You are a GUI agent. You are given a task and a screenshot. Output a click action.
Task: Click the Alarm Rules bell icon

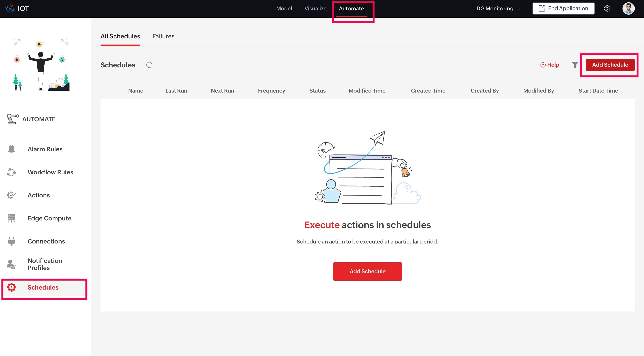pyautogui.click(x=12, y=149)
